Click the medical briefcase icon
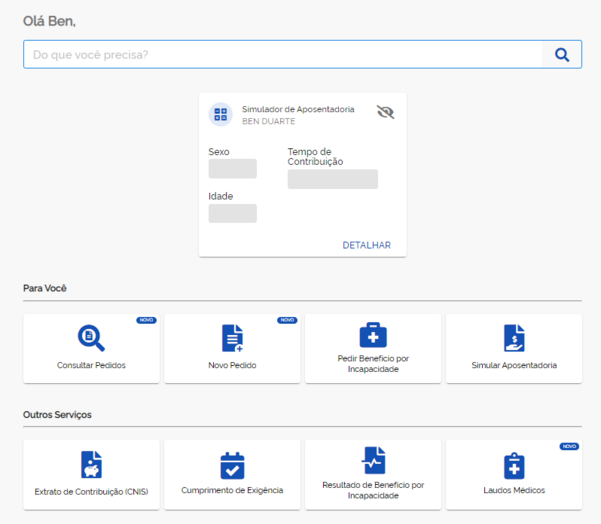 (x=373, y=335)
